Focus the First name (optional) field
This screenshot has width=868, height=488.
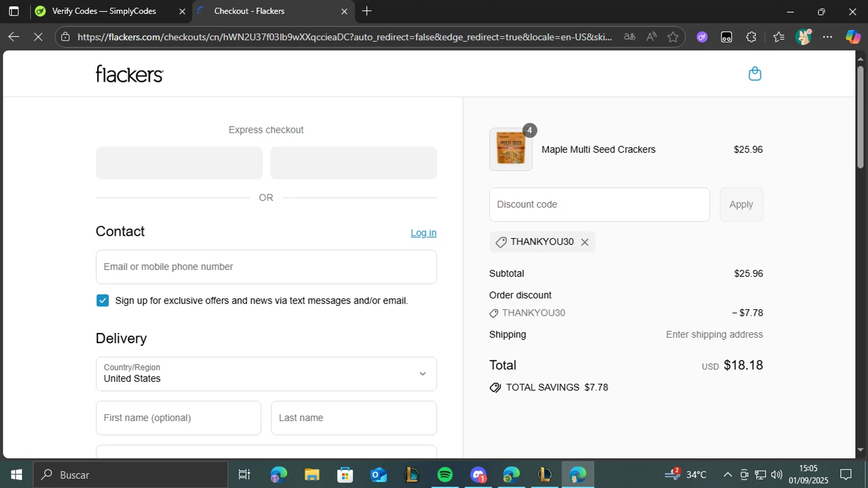pyautogui.click(x=178, y=418)
